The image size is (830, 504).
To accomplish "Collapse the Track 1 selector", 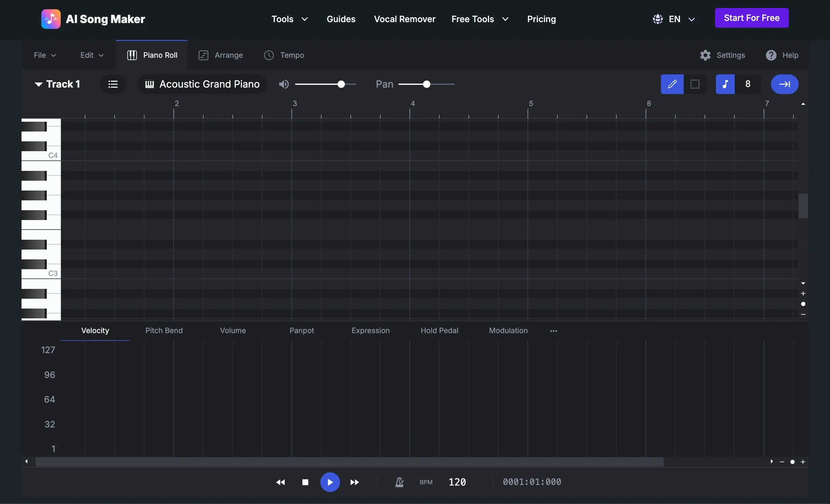I will click(57, 84).
